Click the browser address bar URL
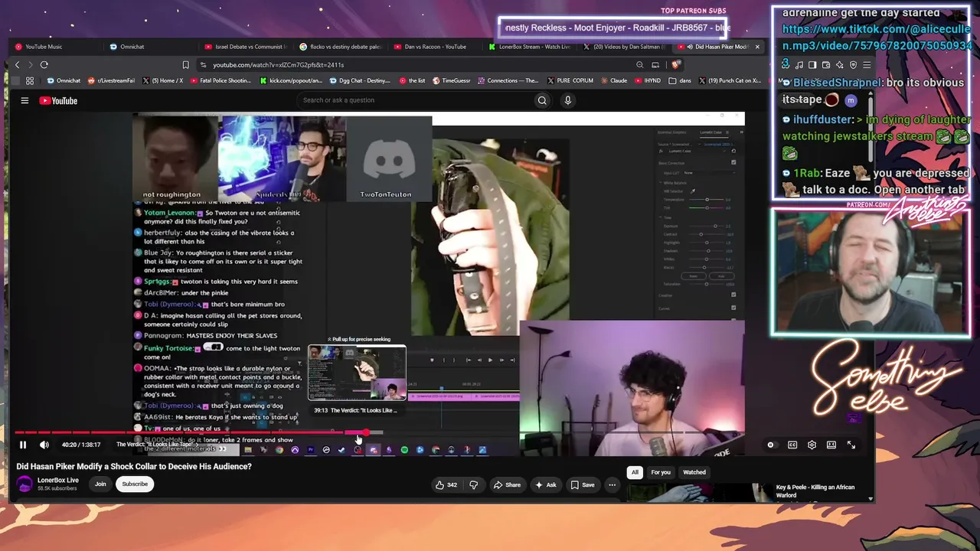 (279, 65)
